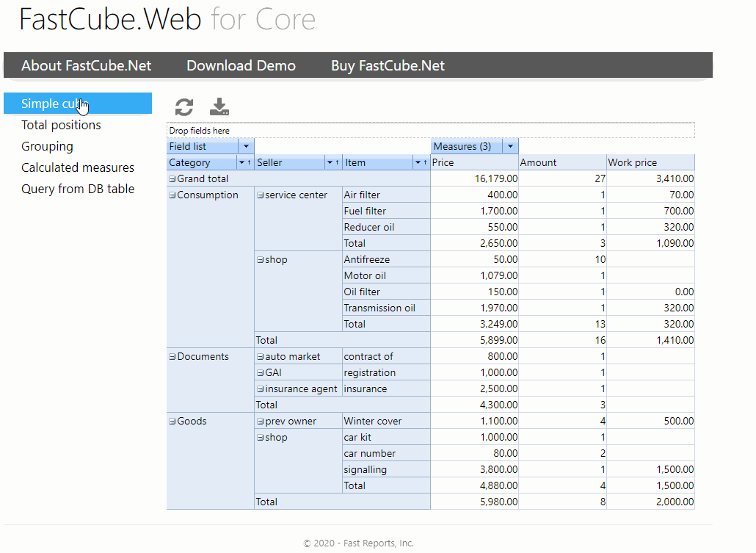Click the Drop fields here area
The image size is (756, 553).
(x=431, y=130)
